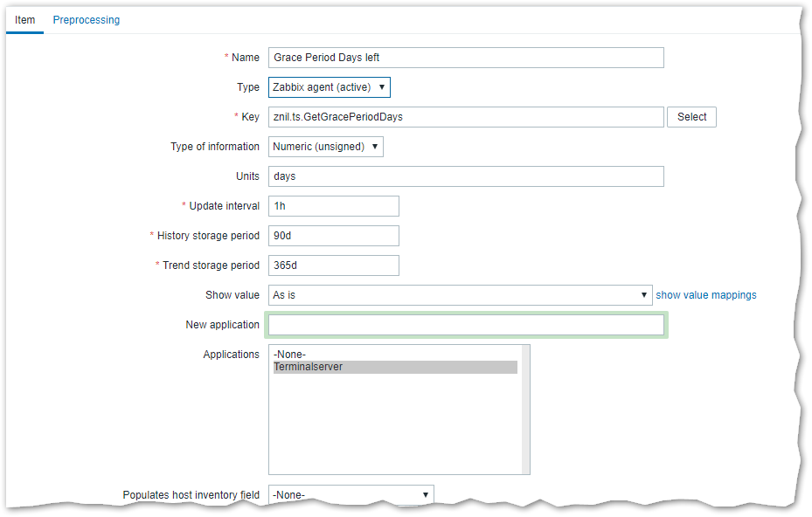Click the Trend storage period field
The width and height of the screenshot is (812, 517).
pos(333,265)
